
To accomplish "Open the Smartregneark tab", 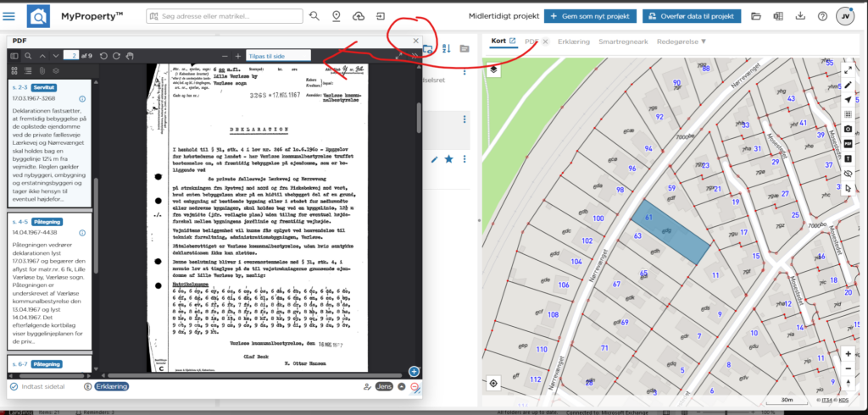I will 623,41.
